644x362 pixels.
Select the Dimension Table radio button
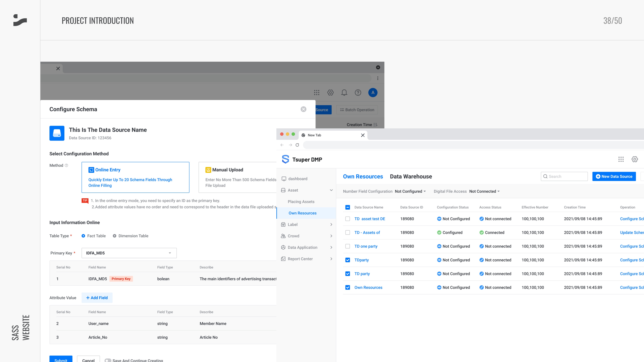click(x=115, y=236)
